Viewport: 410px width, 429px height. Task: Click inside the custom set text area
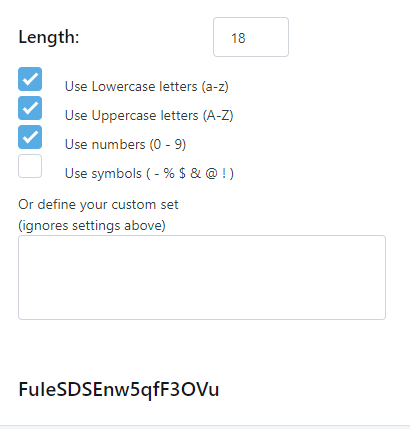(x=202, y=277)
